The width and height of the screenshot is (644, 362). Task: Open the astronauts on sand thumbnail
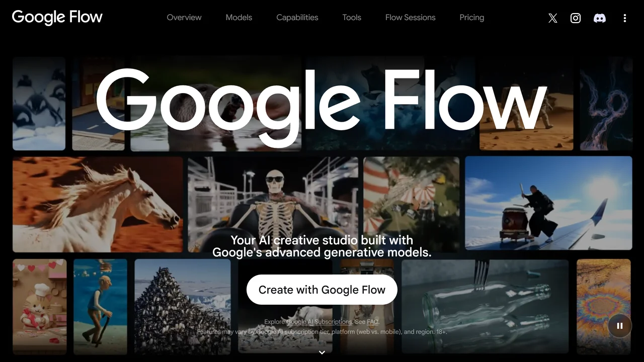point(526,104)
